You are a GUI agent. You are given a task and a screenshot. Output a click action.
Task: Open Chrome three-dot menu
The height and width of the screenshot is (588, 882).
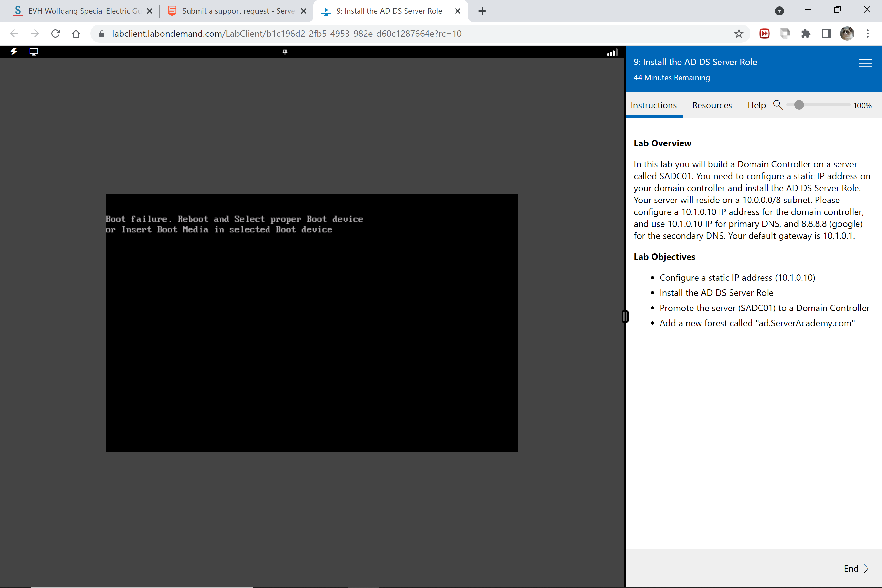coord(867,34)
